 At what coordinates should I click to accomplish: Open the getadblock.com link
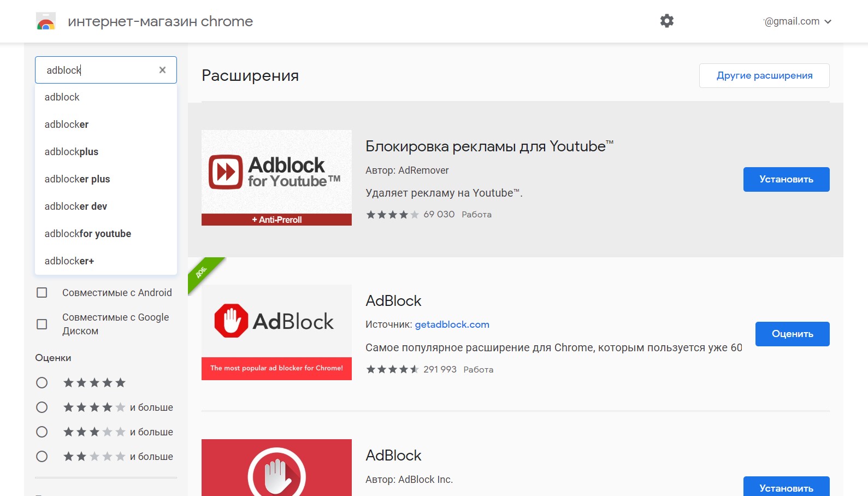(x=452, y=324)
